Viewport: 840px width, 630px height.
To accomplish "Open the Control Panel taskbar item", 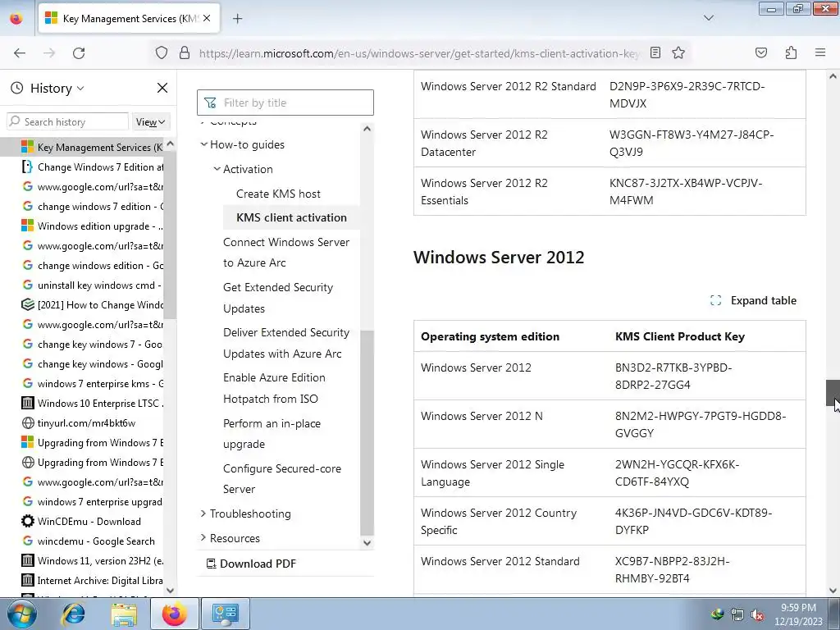I will click(x=225, y=614).
